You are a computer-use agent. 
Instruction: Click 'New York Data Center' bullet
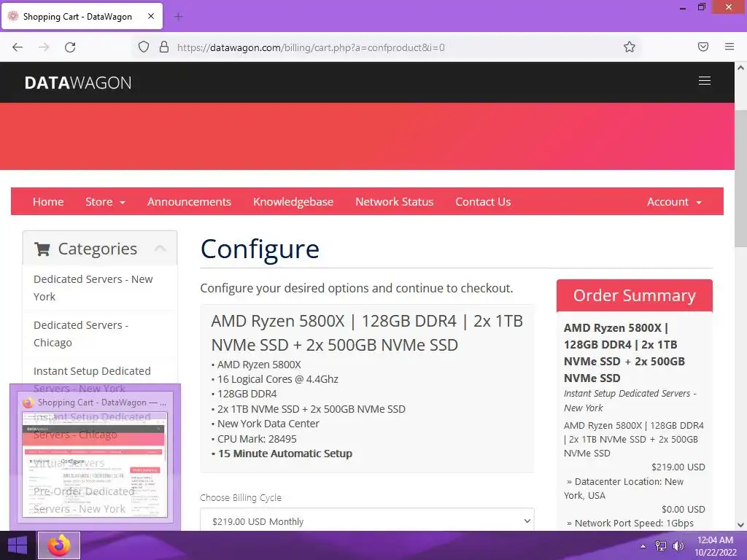pyautogui.click(x=268, y=424)
